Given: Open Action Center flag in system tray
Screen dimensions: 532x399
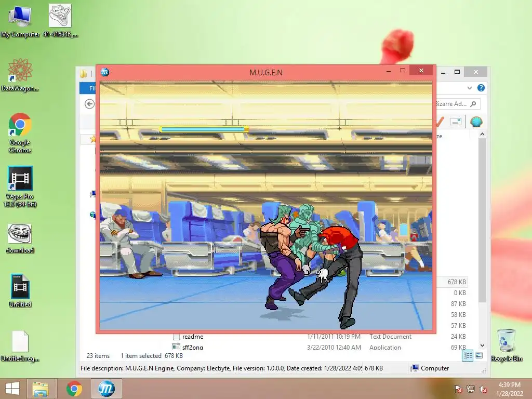Looking at the screenshot, I should [x=458, y=389].
